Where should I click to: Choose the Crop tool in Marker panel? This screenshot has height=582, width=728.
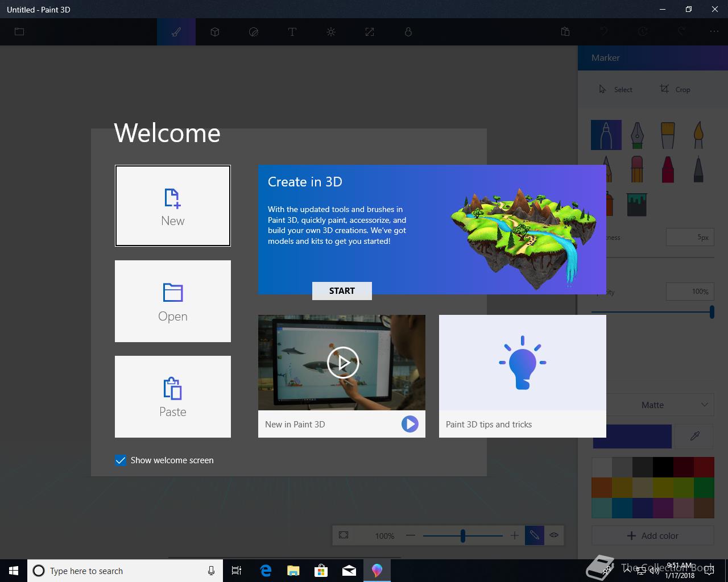(675, 89)
